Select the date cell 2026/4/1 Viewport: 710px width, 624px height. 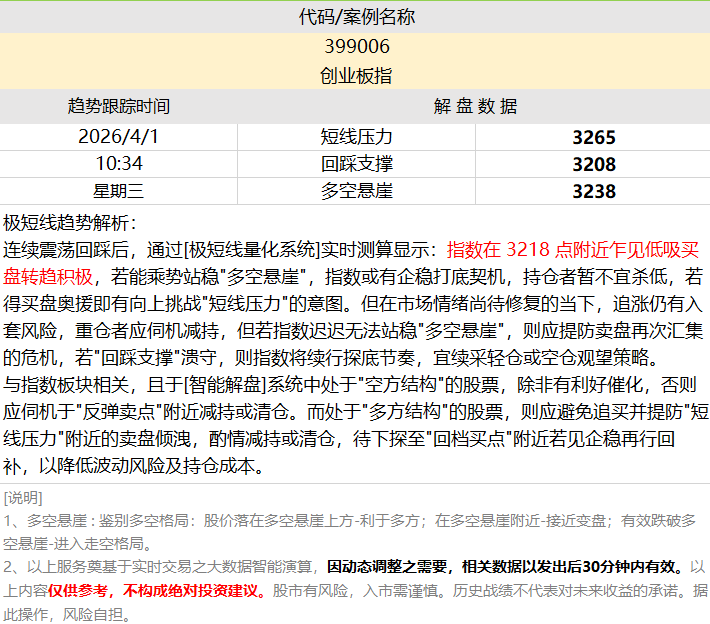[x=119, y=137]
